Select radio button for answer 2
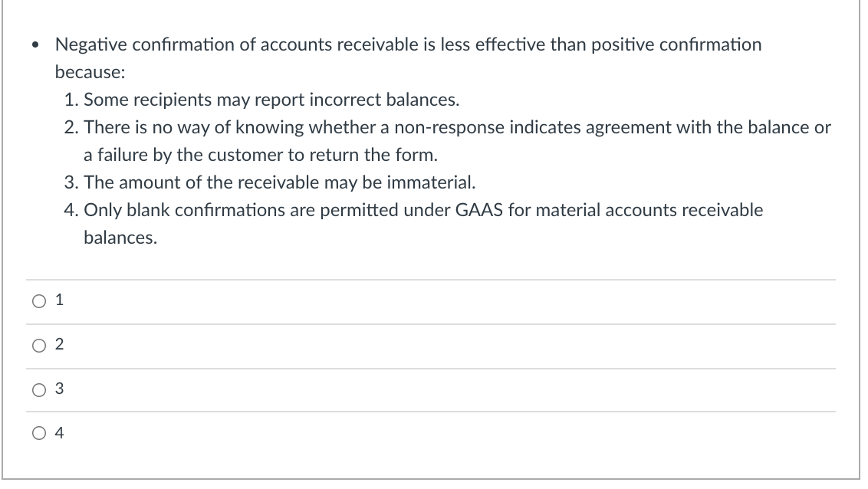This screenshot has width=868, height=489. (x=38, y=345)
